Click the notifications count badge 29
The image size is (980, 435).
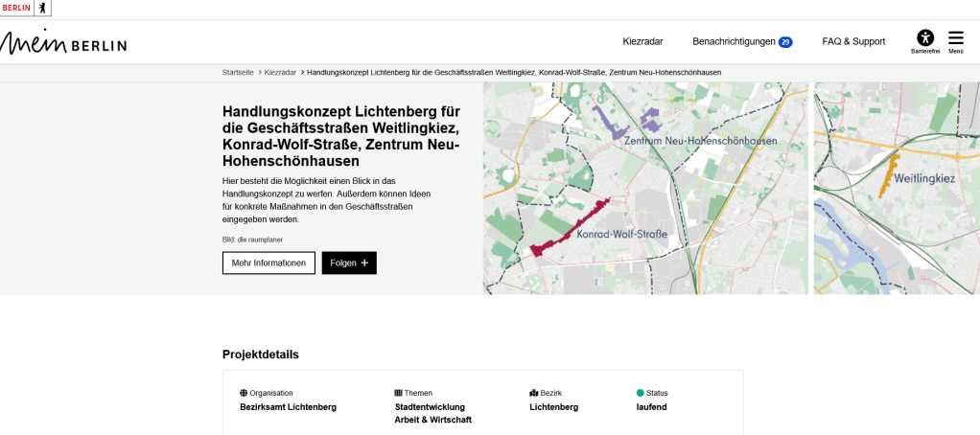[x=785, y=42]
